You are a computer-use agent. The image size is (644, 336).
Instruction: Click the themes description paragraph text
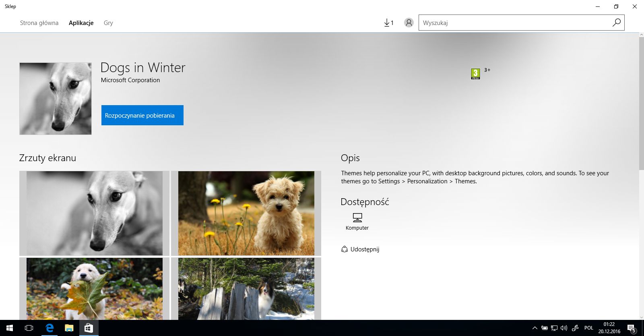[475, 177]
